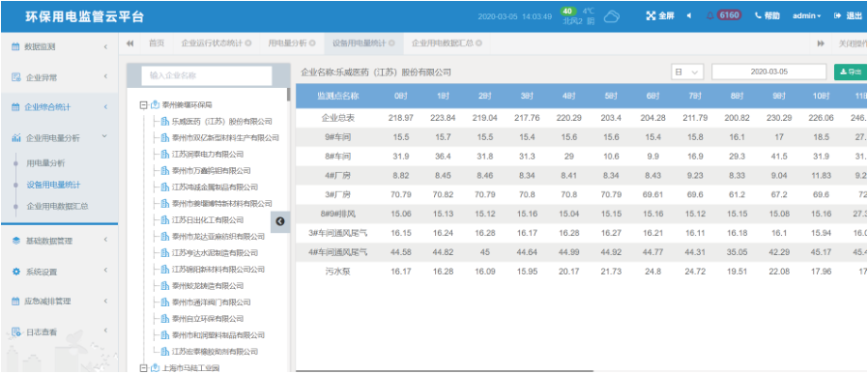Select 泰州市通洋阀门有限公司 in the tree

coord(211,302)
